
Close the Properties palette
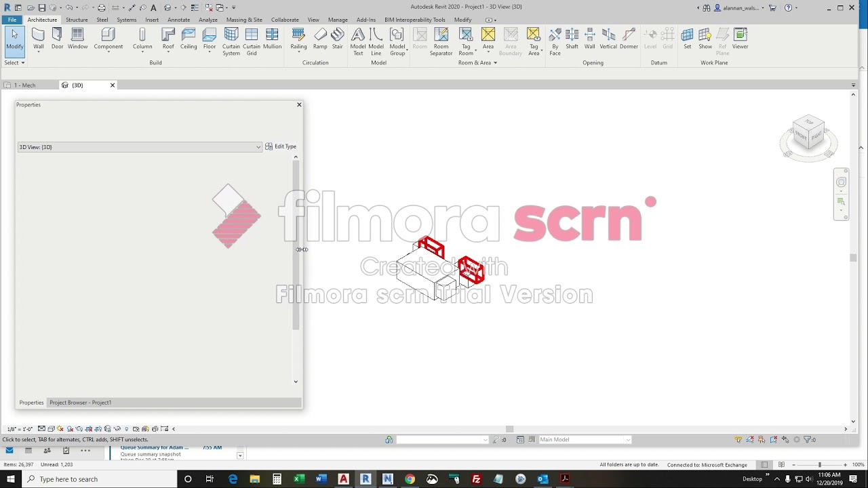pyautogui.click(x=299, y=104)
